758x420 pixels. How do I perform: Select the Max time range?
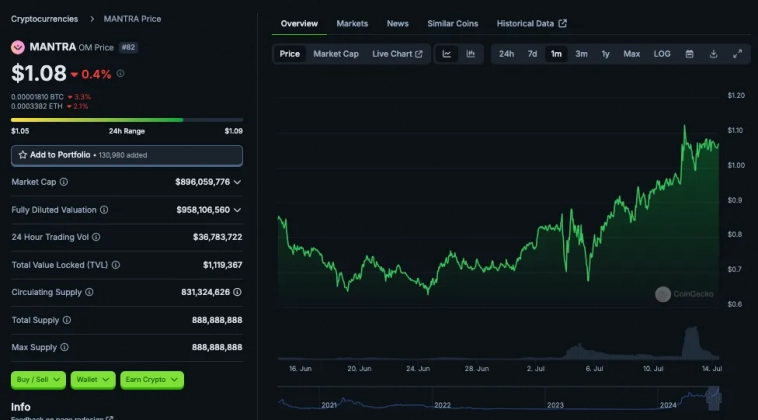point(631,54)
